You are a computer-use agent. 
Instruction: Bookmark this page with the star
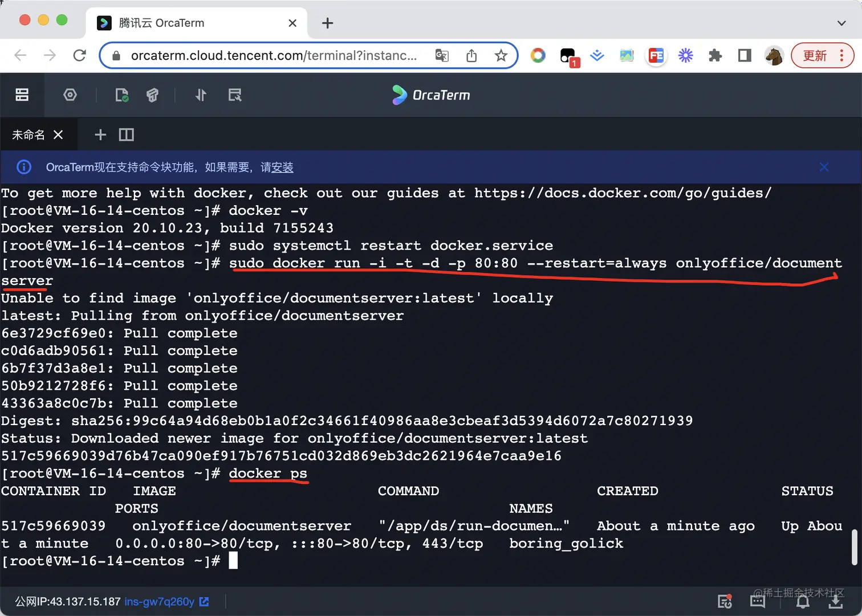(x=501, y=55)
